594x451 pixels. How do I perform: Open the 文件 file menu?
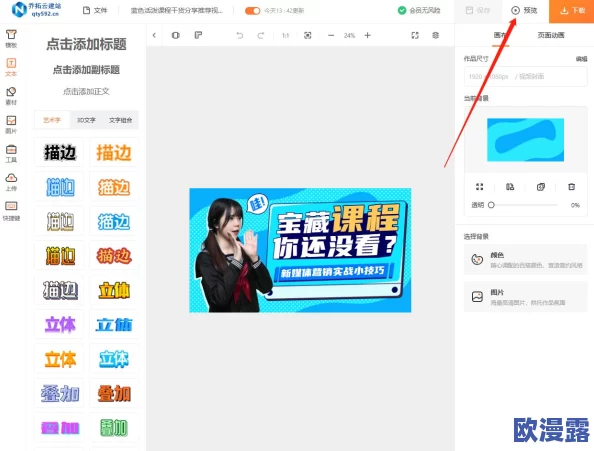point(95,11)
